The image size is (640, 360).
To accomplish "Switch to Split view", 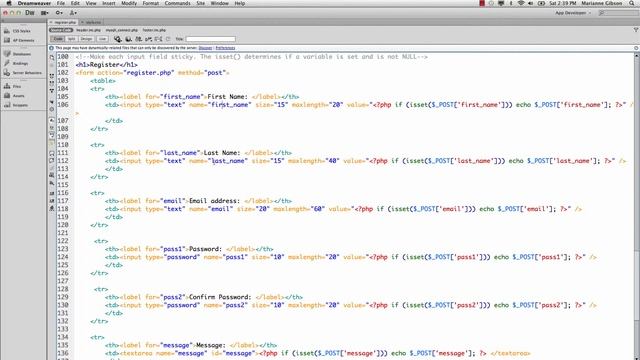I will [x=71, y=39].
